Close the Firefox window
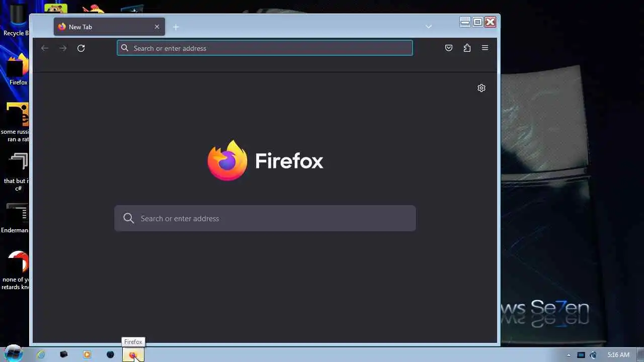The image size is (644, 362). point(490,22)
